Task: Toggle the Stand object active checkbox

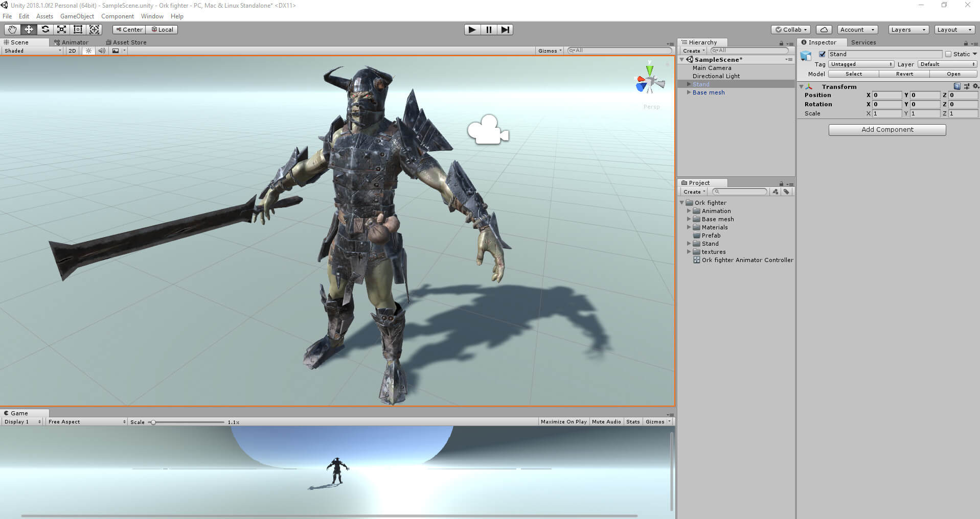Action: click(822, 54)
